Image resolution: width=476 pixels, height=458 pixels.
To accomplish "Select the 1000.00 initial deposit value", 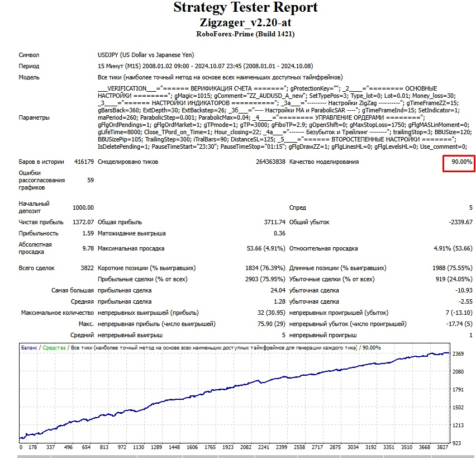I will click(83, 207).
